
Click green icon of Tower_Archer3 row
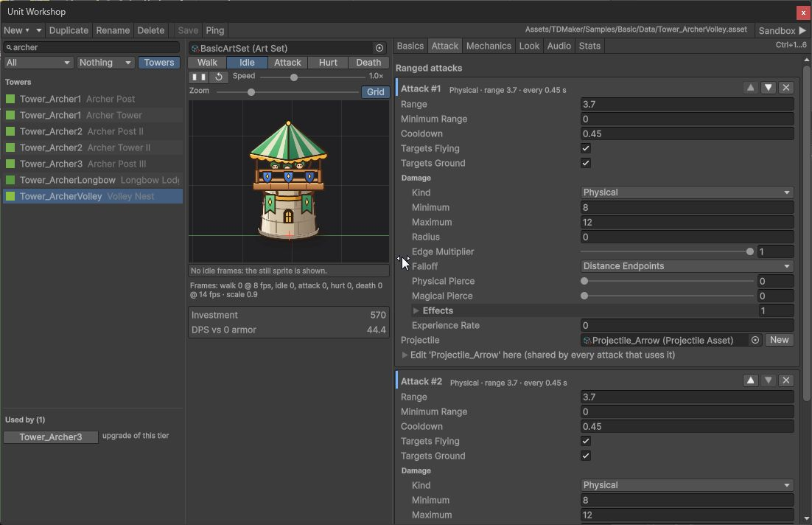click(x=10, y=164)
